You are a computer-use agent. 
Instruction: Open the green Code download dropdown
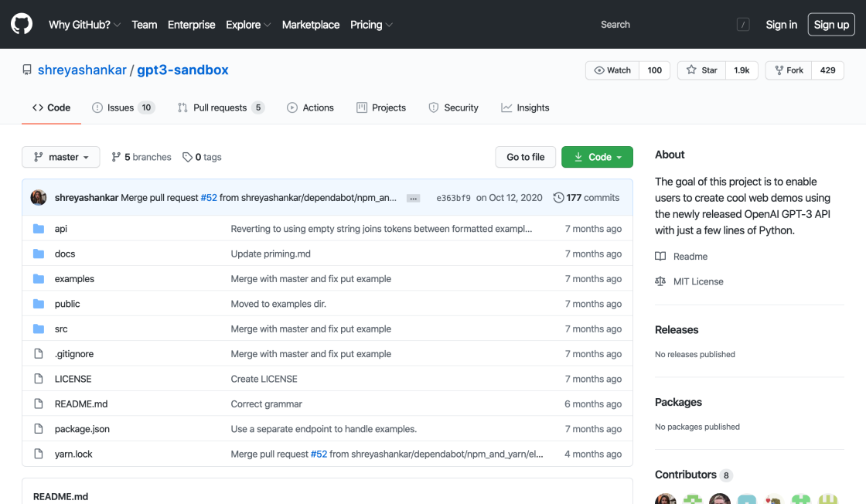pos(597,157)
